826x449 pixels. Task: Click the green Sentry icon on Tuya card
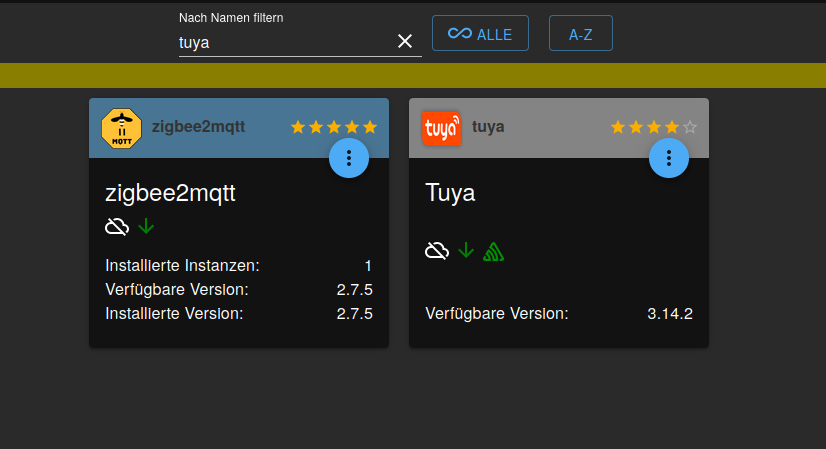494,251
